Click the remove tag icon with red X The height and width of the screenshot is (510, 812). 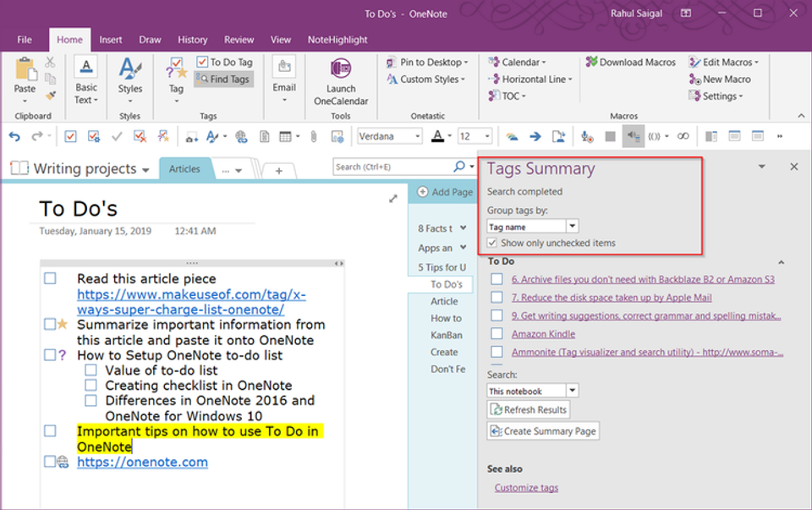click(x=140, y=137)
